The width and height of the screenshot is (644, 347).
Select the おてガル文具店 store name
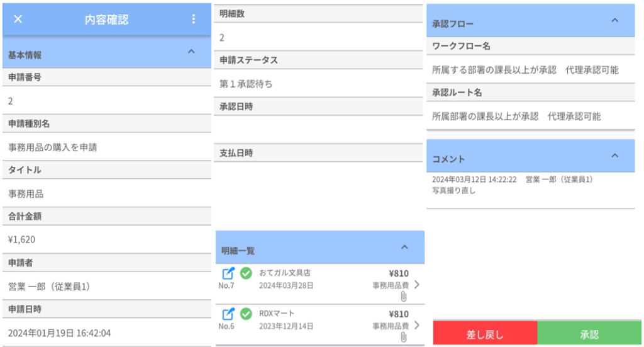(285, 273)
